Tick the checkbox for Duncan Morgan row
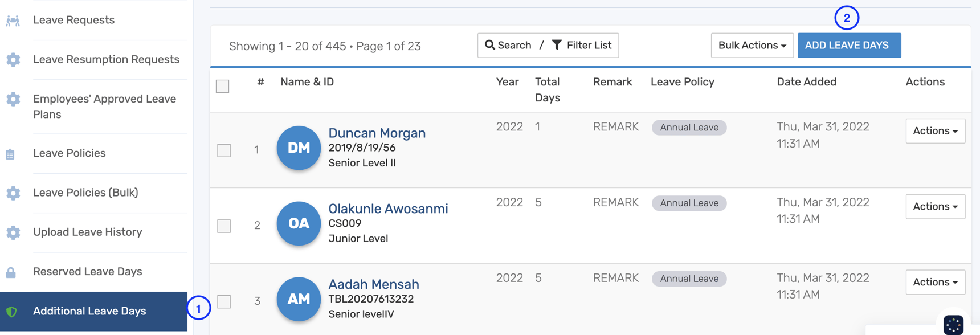Image resolution: width=980 pixels, height=335 pixels. pos(224,150)
